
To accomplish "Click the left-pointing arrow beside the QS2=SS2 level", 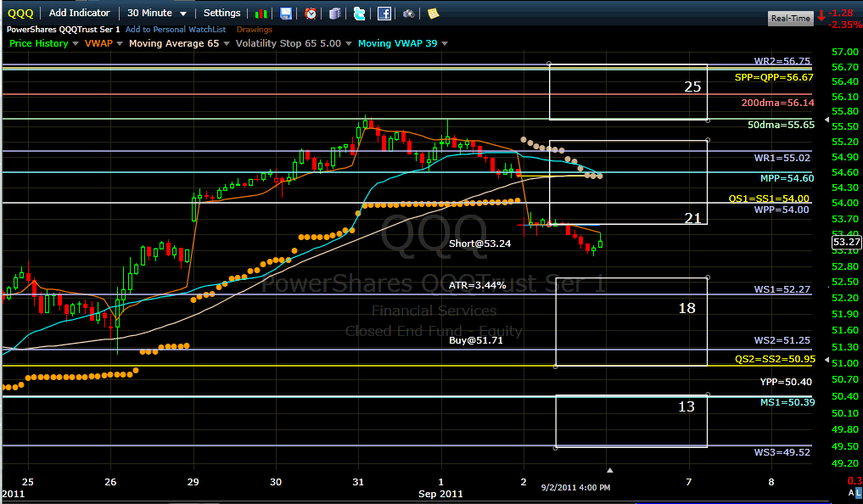I will 827,359.
